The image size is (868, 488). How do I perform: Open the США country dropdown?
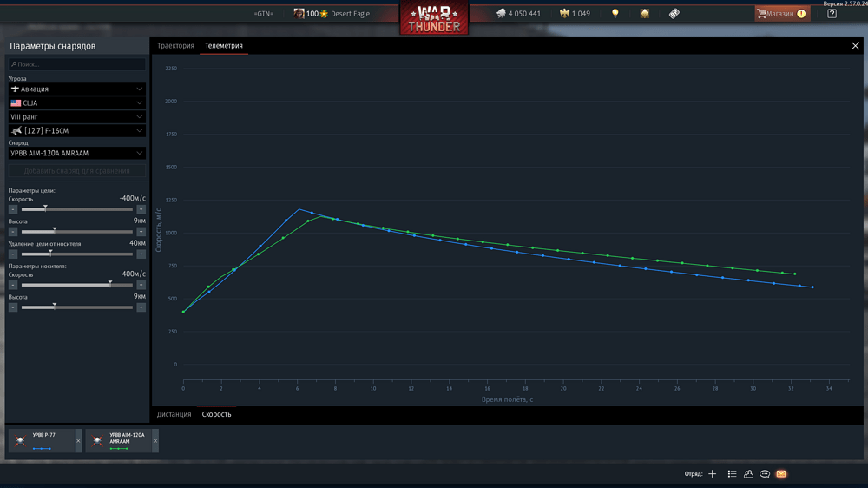77,102
